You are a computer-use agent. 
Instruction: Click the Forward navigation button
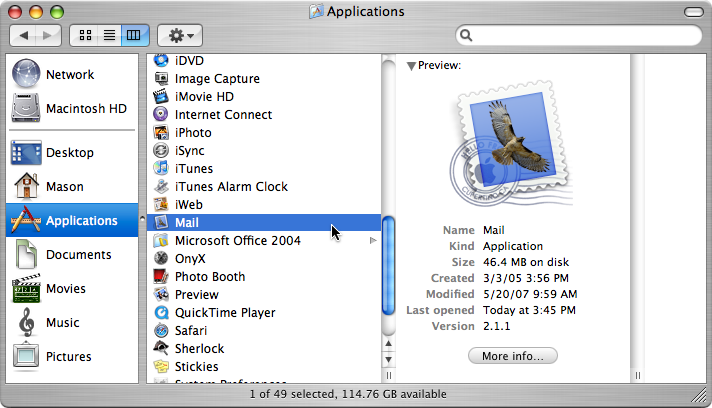[48, 35]
